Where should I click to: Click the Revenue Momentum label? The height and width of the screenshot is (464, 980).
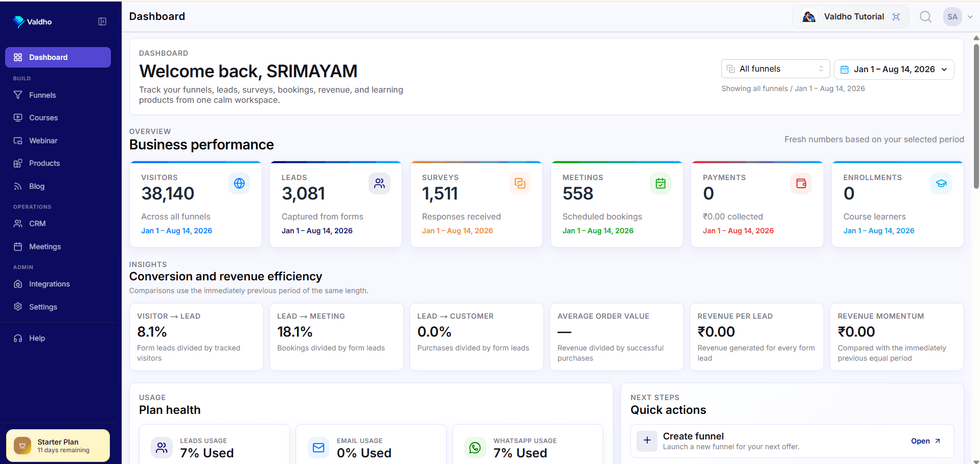(881, 316)
